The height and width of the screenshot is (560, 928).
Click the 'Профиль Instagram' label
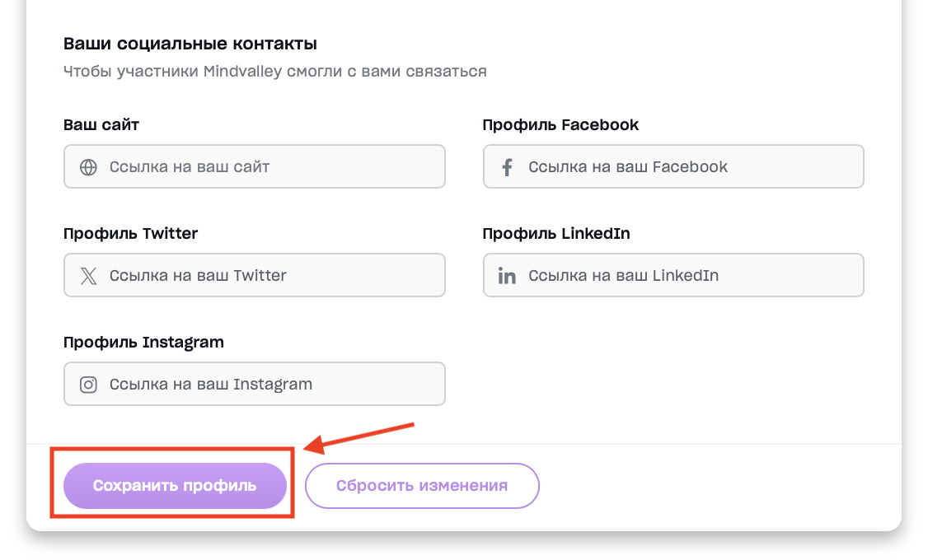coord(143,343)
